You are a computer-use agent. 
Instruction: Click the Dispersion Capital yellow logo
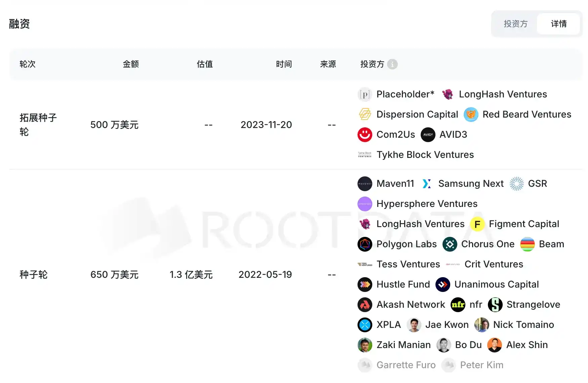click(x=365, y=115)
